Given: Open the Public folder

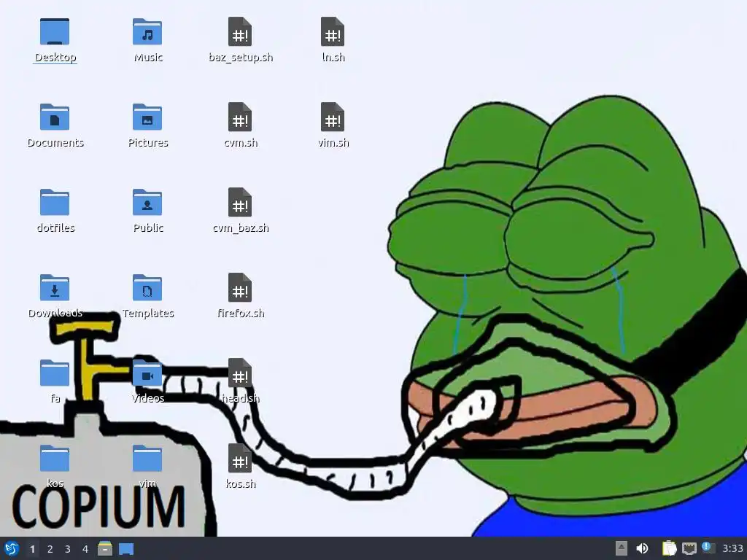Looking at the screenshot, I should click(147, 203).
